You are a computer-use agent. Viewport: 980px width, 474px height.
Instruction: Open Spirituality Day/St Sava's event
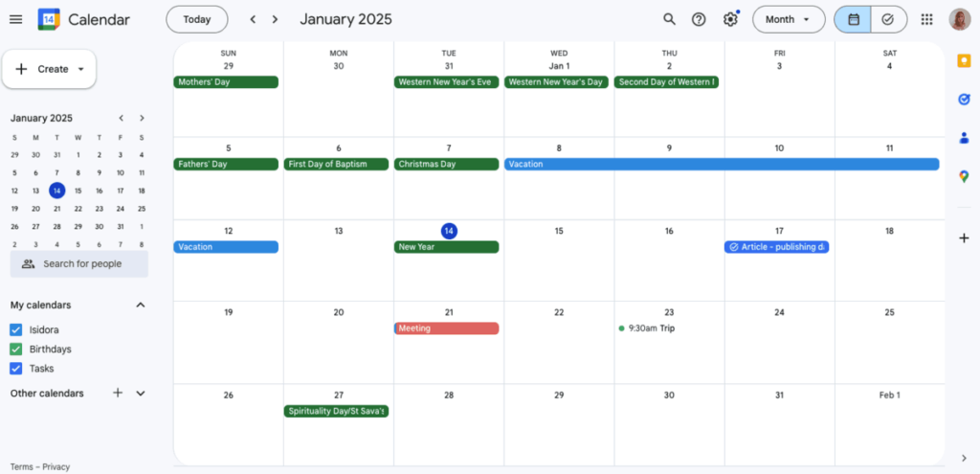coord(336,412)
